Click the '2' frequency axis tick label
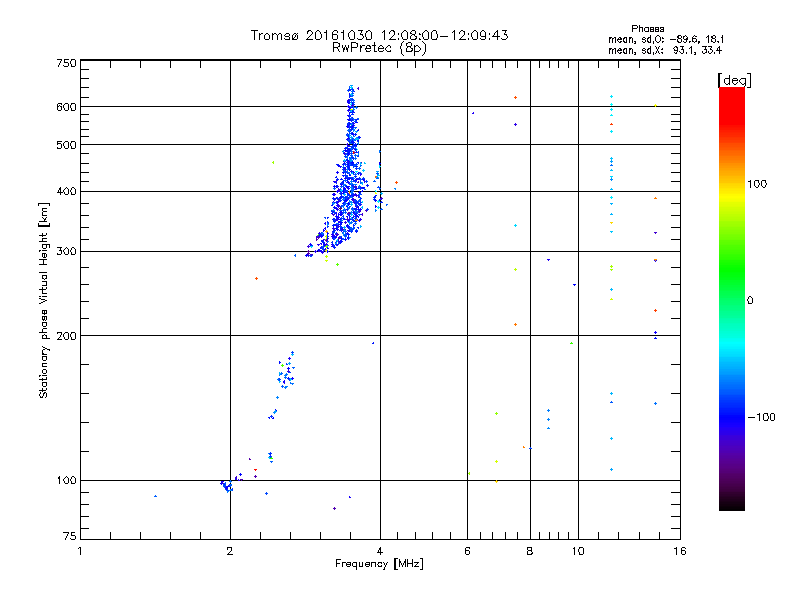 [x=230, y=551]
